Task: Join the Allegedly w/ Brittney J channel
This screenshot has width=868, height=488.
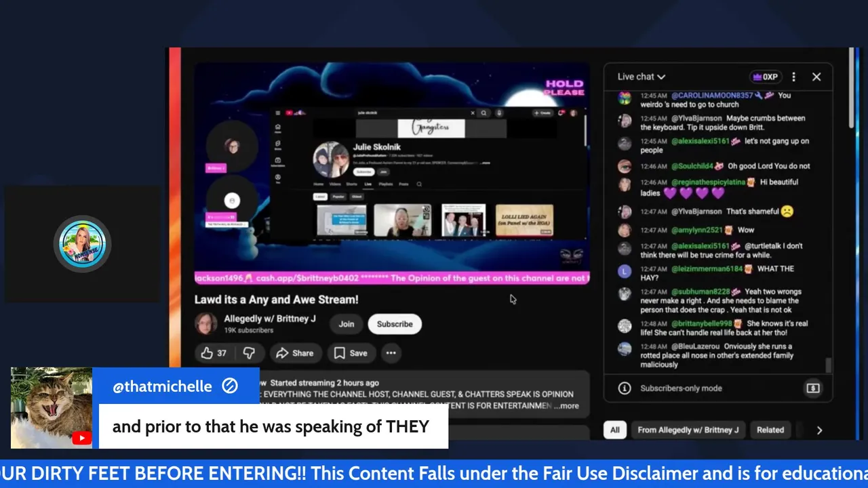Action: [347, 324]
